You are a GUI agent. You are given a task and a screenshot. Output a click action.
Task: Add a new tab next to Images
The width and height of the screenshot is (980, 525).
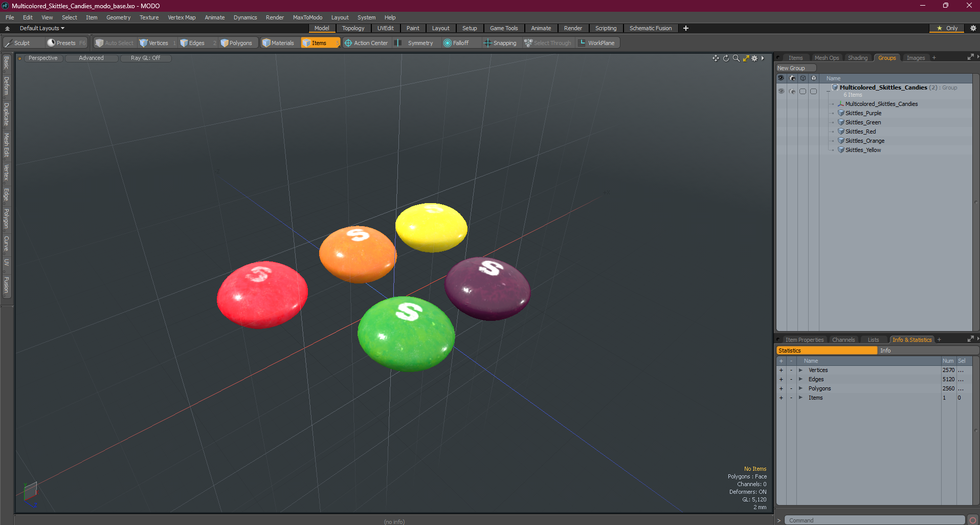point(934,58)
